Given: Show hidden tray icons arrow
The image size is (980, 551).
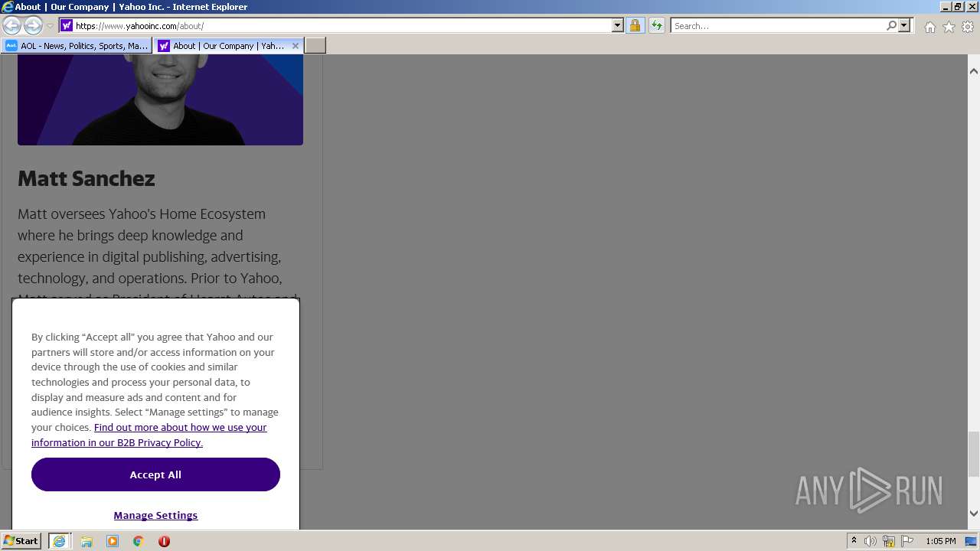Looking at the screenshot, I should pos(854,541).
